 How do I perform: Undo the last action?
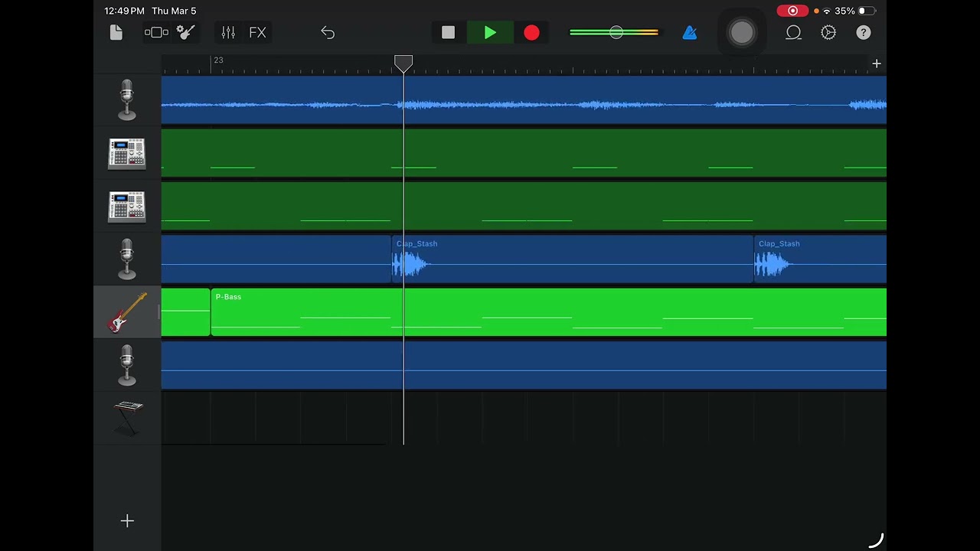tap(328, 32)
